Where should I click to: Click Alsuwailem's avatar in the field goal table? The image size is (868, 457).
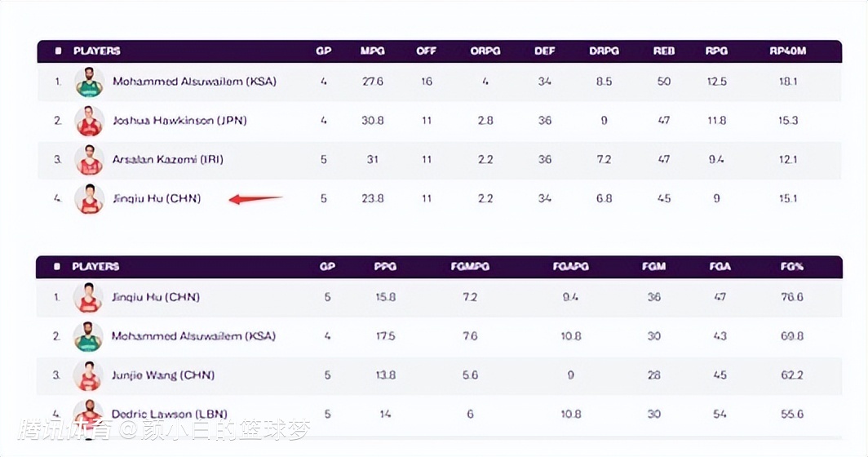click(x=88, y=336)
